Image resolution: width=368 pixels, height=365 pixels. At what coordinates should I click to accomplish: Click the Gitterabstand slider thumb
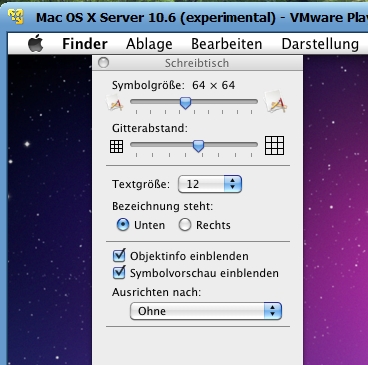pyautogui.click(x=198, y=146)
